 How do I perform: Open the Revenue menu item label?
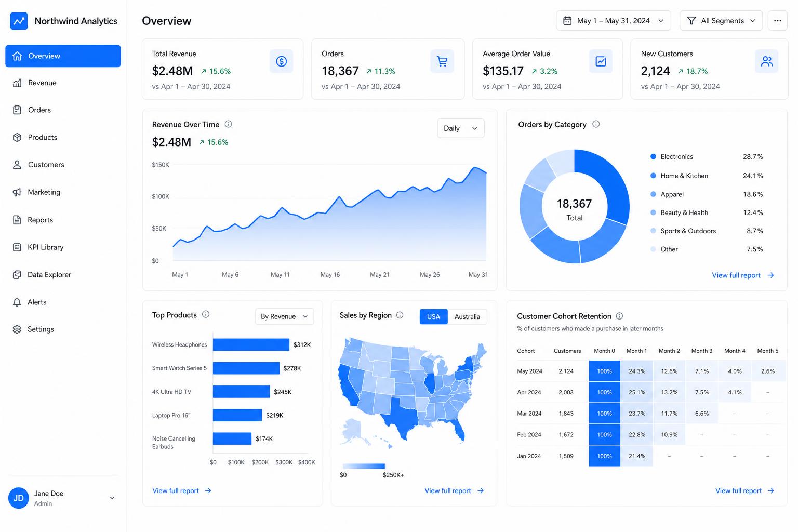[42, 83]
